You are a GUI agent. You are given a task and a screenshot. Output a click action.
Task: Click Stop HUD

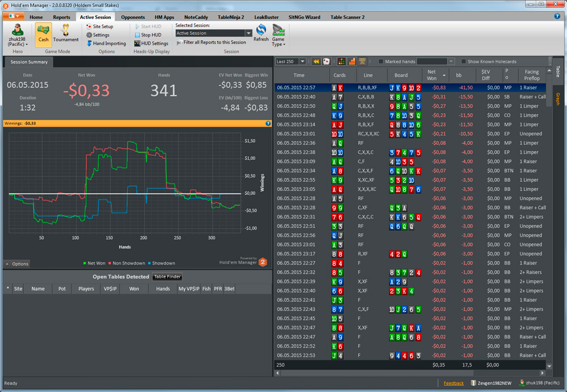coord(148,35)
